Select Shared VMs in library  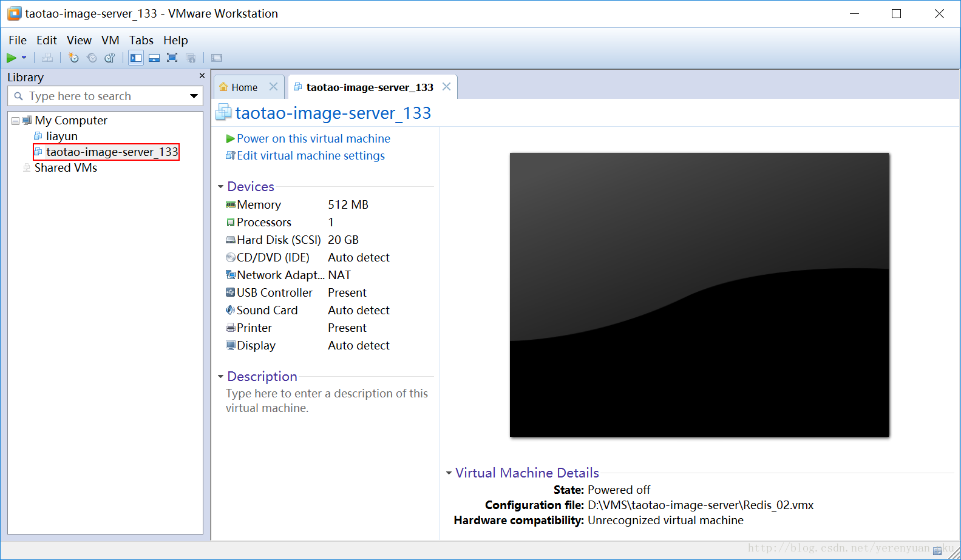[66, 167]
